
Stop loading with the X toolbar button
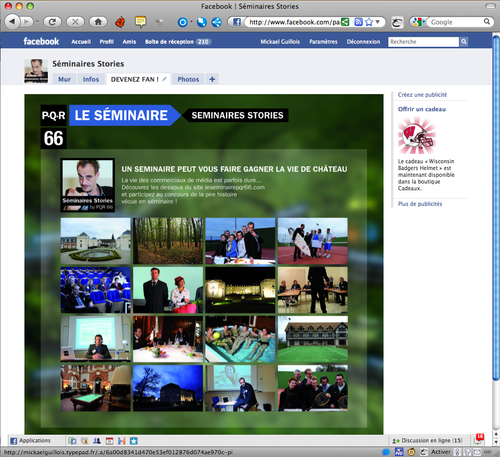(75, 22)
